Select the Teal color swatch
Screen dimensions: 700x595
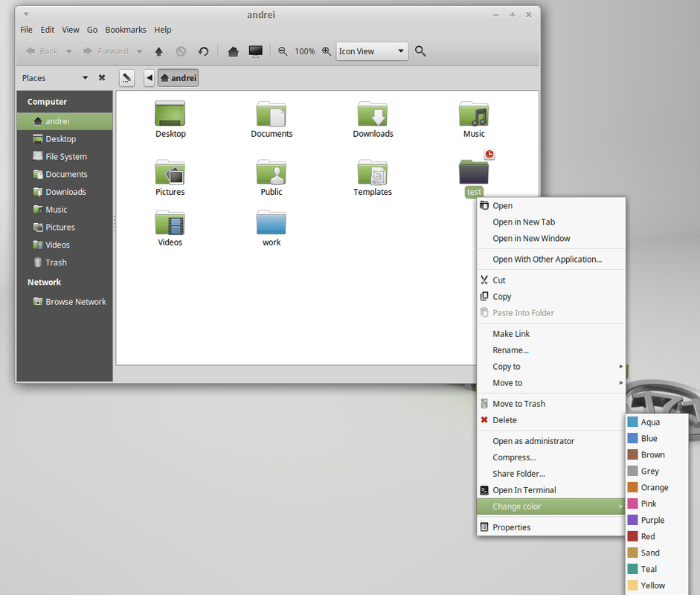649,569
